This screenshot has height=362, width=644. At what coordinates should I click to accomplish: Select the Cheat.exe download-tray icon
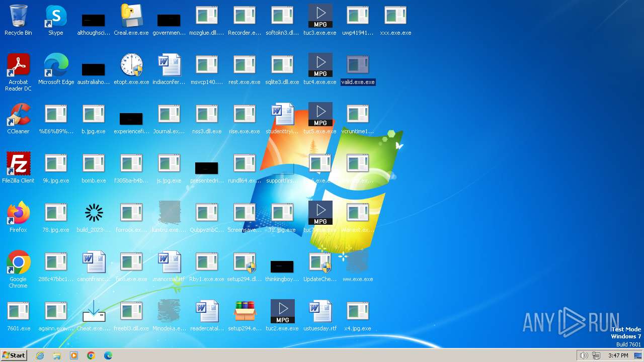point(94,311)
